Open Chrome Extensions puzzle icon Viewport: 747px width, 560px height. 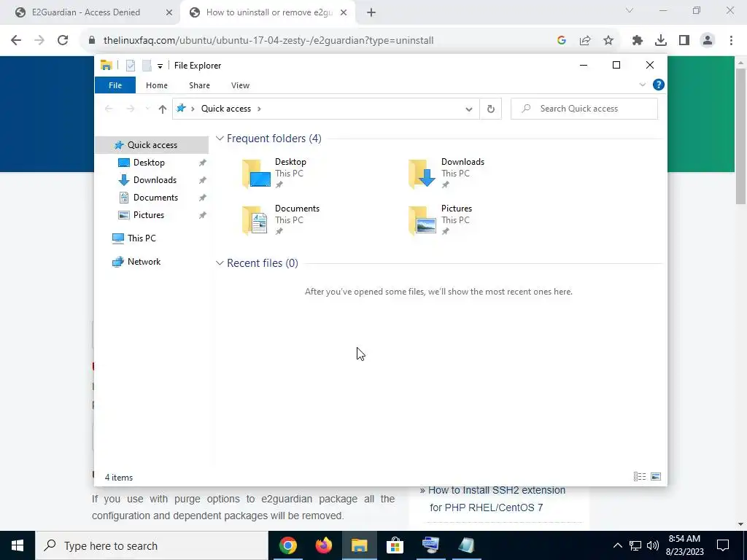point(638,41)
